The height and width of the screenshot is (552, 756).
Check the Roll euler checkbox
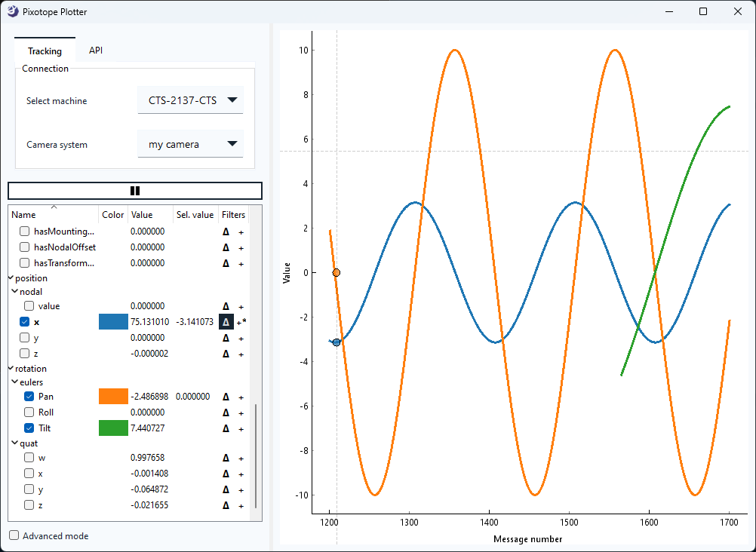coord(29,412)
